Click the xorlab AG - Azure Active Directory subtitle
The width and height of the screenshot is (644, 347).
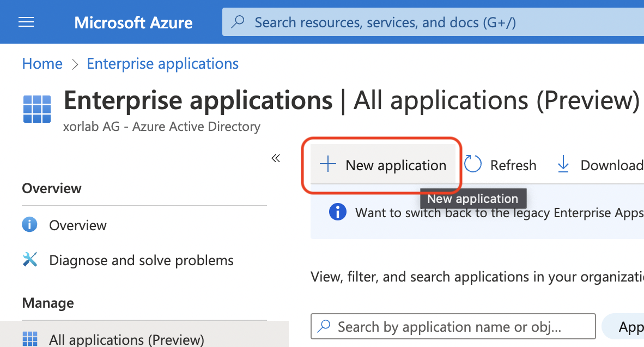tap(161, 127)
